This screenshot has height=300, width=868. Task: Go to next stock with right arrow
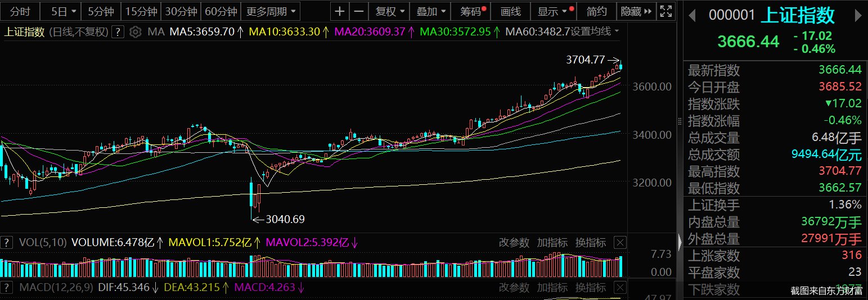click(x=858, y=15)
